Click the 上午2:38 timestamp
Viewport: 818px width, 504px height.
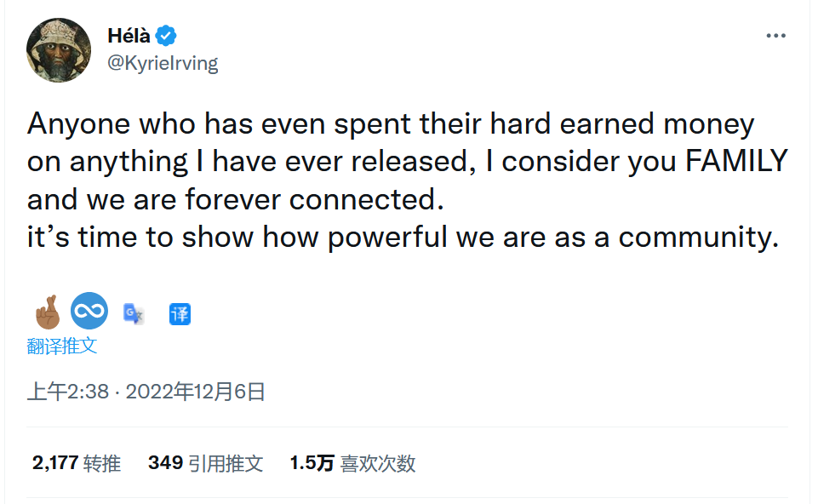click(68, 392)
